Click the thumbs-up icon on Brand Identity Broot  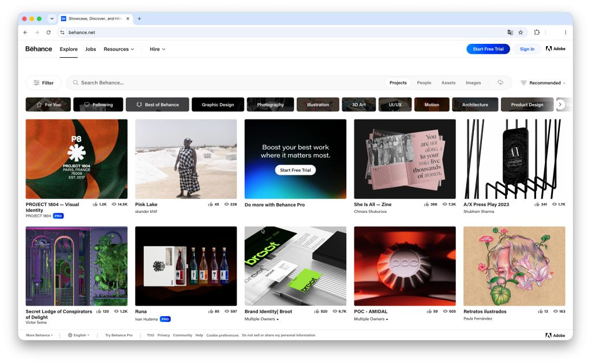[x=316, y=312]
